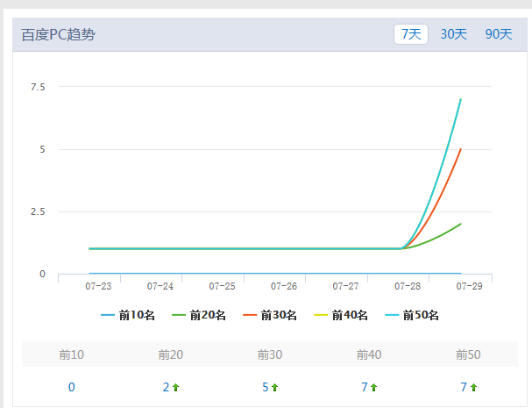
Task: Click the 前30 count value 5
Action: (x=266, y=387)
